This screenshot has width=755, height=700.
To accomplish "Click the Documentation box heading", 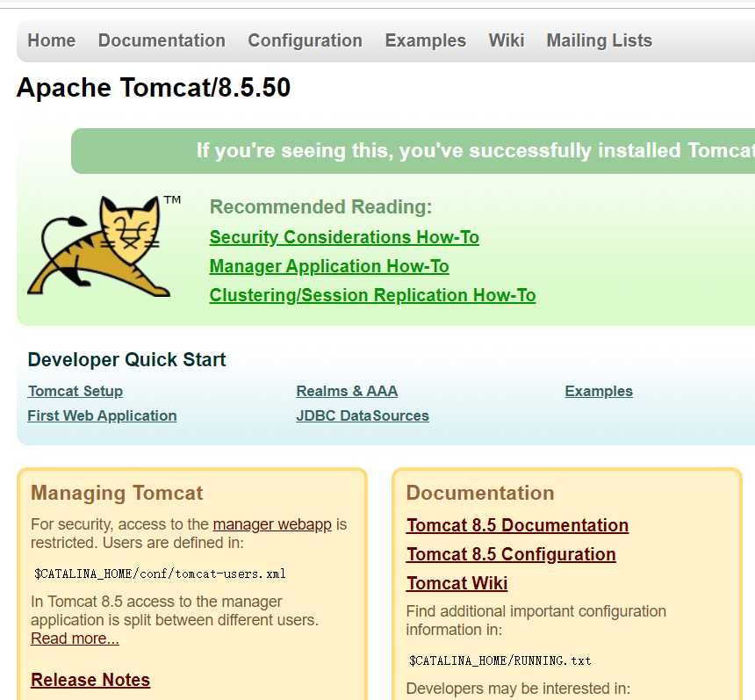I will [x=480, y=493].
